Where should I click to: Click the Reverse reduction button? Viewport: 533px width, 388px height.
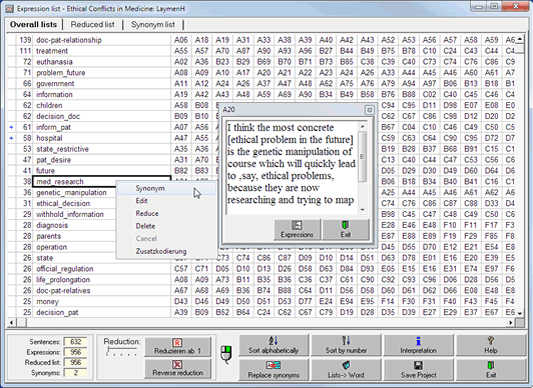178,369
